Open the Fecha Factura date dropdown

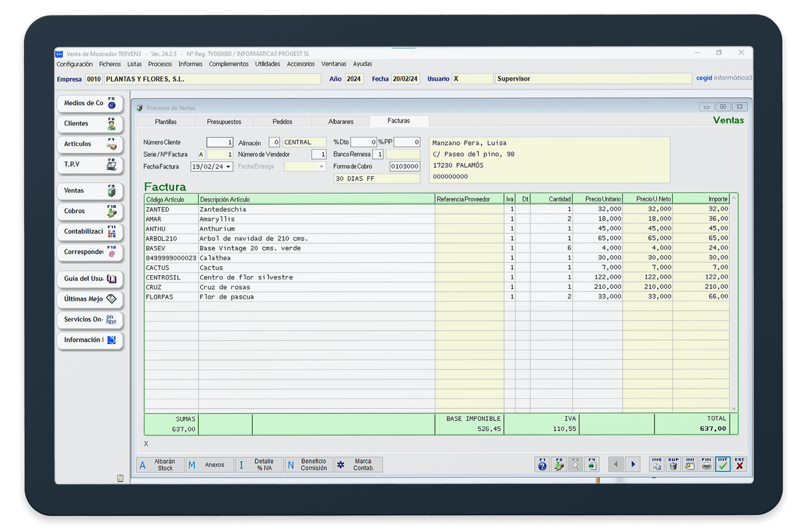(x=228, y=167)
